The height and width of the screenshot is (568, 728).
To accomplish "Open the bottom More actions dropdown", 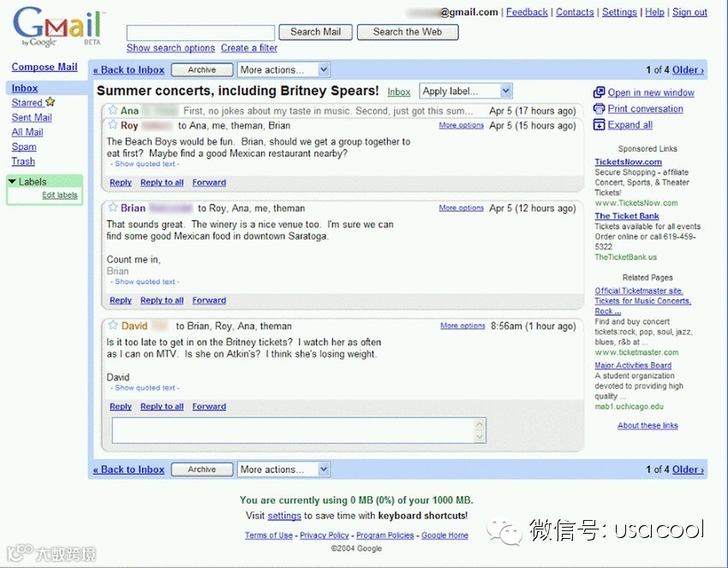I will click(283, 469).
